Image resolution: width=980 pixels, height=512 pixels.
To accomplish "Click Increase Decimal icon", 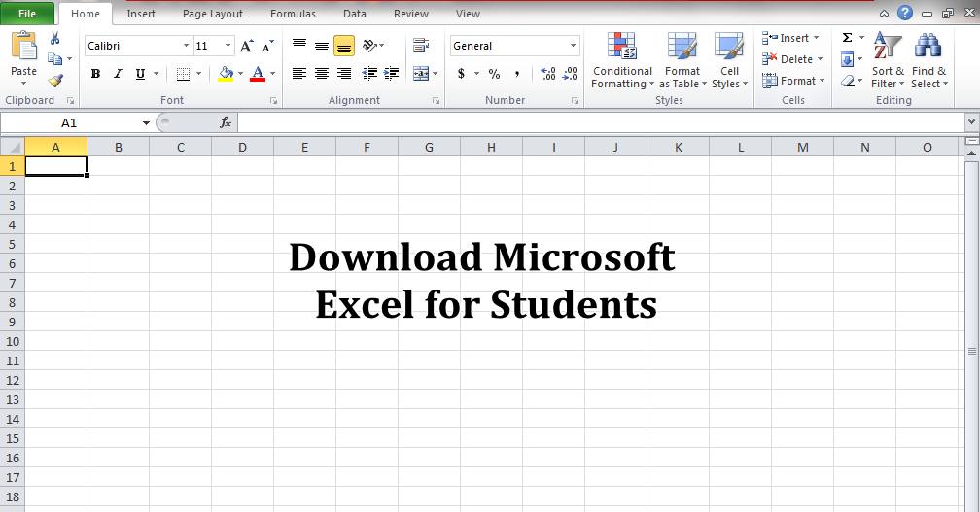I will tap(547, 74).
